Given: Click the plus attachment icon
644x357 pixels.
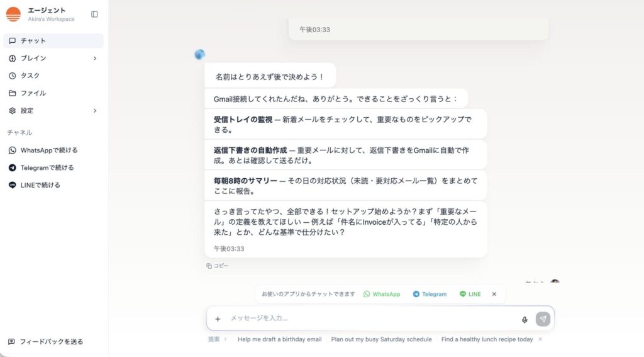Looking at the screenshot, I should pyautogui.click(x=218, y=319).
